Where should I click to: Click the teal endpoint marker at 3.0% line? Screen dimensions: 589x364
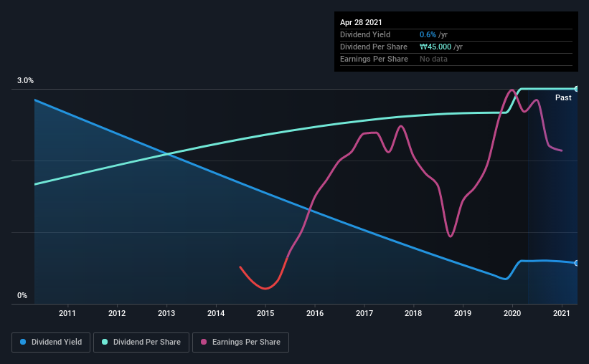[x=576, y=89]
